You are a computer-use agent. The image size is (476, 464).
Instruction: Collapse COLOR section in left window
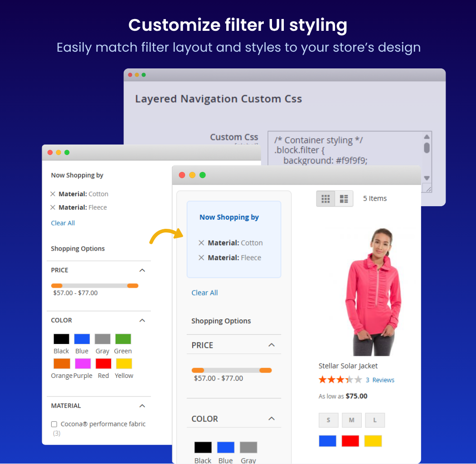click(x=142, y=320)
